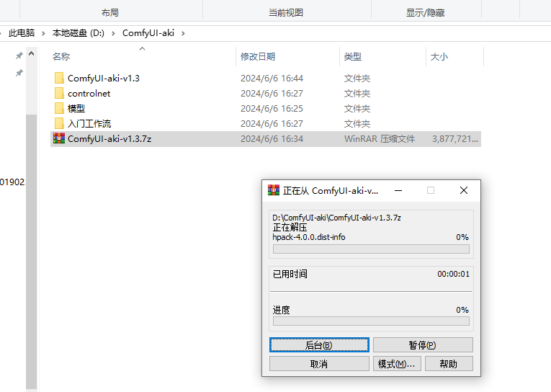Sort files by the 修改日期 column header
Viewport: 551px width, 392px height.
258,56
